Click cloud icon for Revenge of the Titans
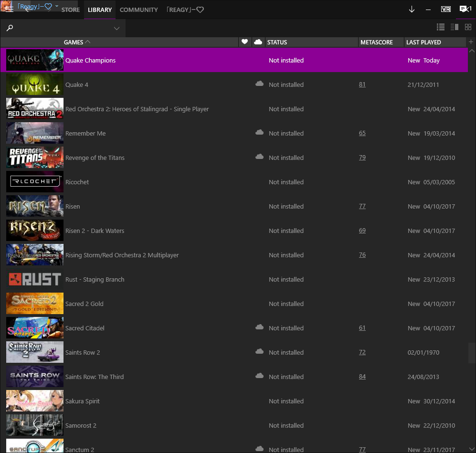Image resolution: width=476 pixels, height=453 pixels. 259,157
